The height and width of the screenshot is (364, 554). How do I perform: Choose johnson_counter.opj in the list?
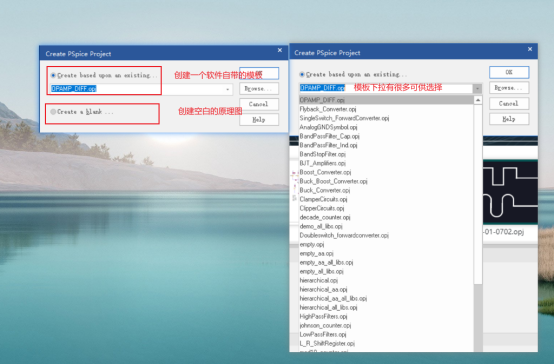(x=386, y=325)
